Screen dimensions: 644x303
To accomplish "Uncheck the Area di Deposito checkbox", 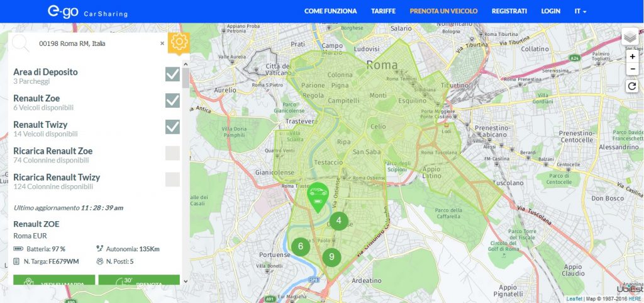I will 172,74.
